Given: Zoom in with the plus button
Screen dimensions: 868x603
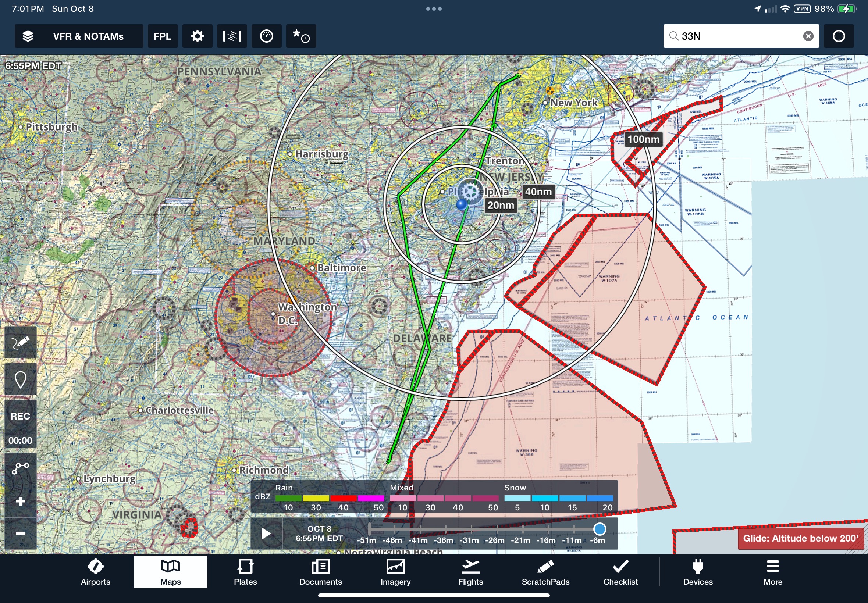Looking at the screenshot, I should (20, 501).
